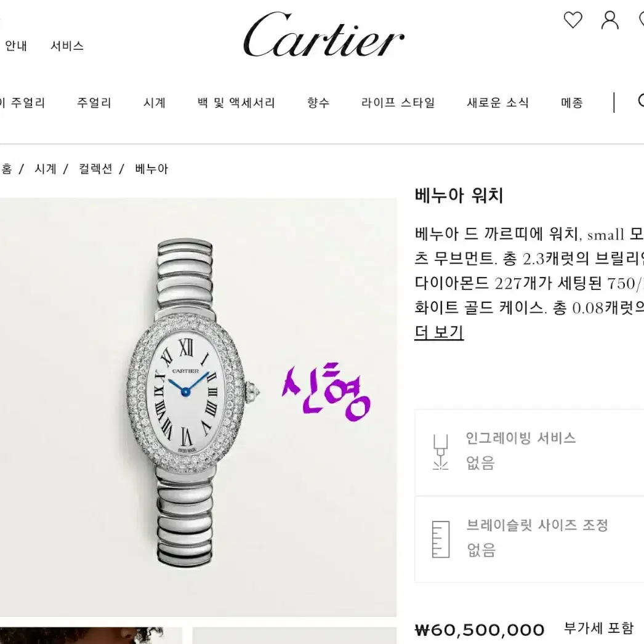Screen dimensions: 644x644
Task: Open the account profile icon
Action: point(610,20)
